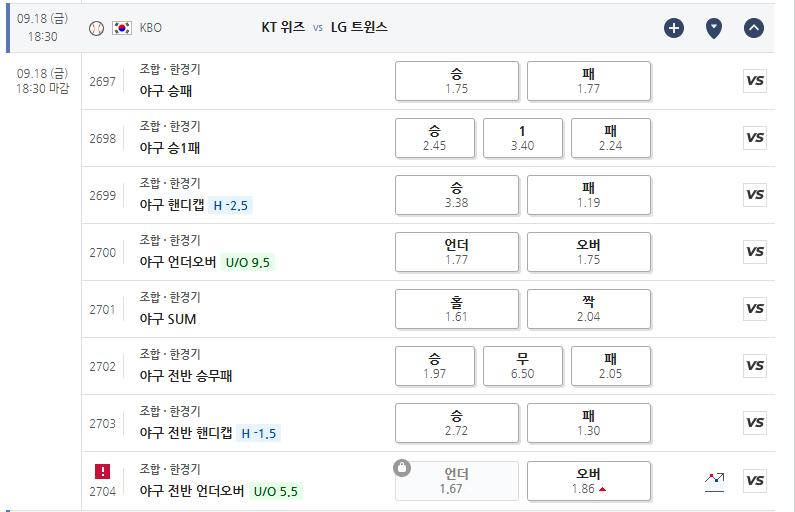
Task: Click the H -2.5 handicap label
Action: [231, 205]
